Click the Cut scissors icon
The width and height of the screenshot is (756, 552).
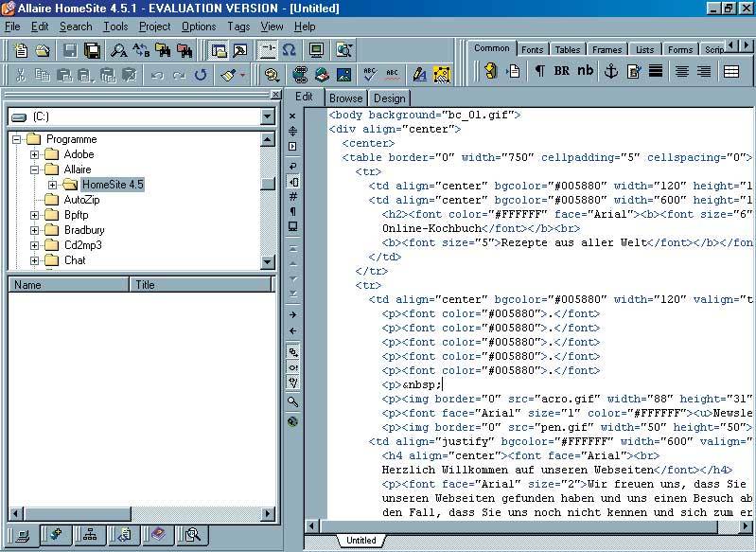point(21,75)
